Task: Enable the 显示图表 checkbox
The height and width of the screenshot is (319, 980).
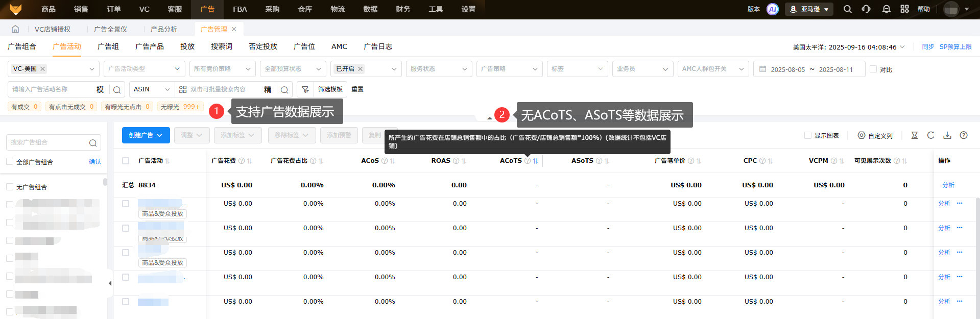Action: (808, 135)
